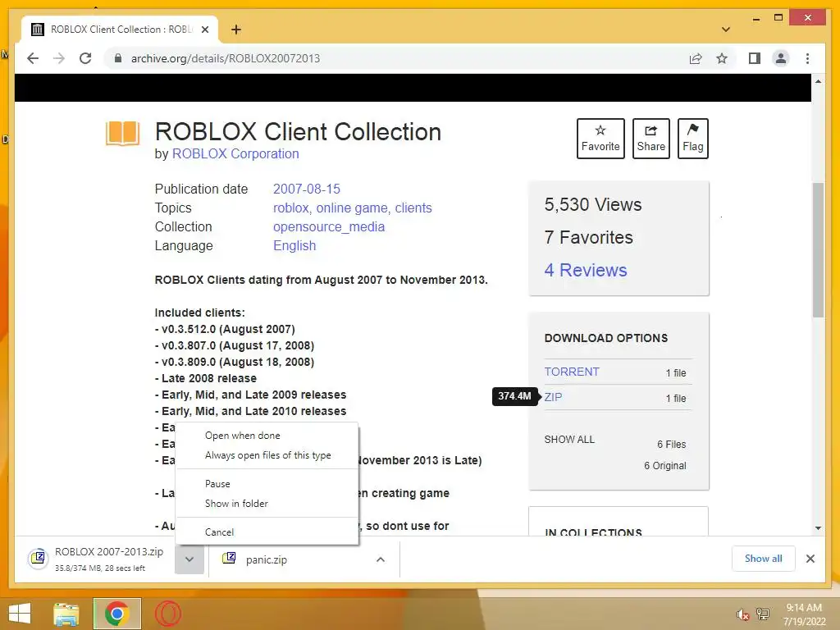Click the scrollbar up arrow
This screenshot has width=840, height=630.
point(818,81)
